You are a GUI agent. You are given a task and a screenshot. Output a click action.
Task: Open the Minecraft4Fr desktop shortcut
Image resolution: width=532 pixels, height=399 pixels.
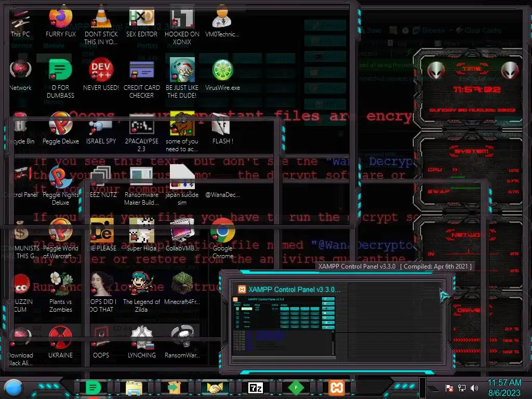pos(182,289)
